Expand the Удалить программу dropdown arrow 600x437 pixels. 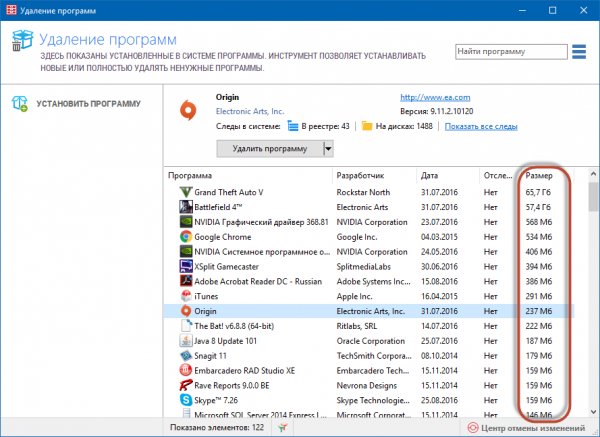pos(328,148)
